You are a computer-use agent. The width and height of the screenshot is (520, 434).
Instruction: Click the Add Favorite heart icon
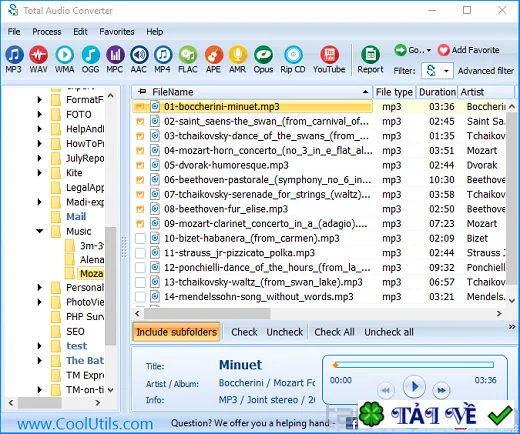(x=444, y=50)
